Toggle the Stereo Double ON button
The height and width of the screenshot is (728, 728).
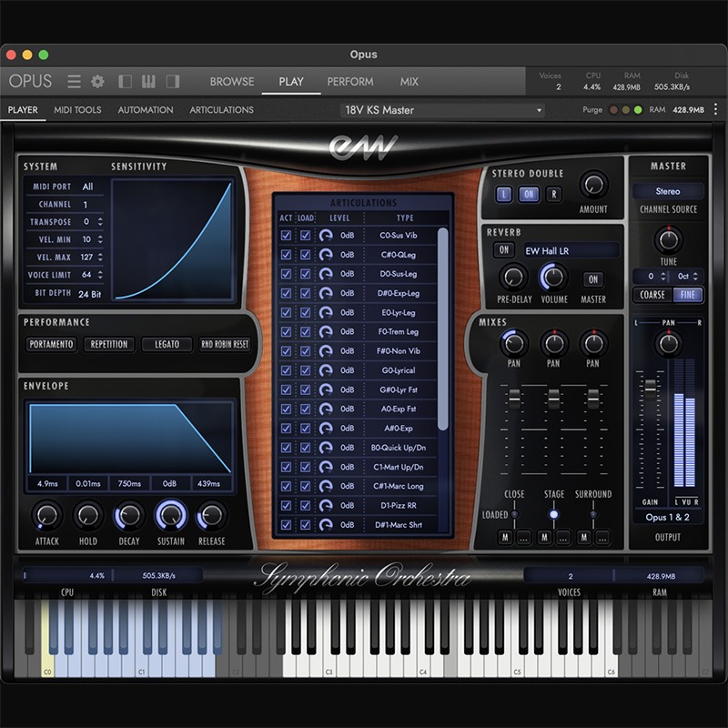529,194
